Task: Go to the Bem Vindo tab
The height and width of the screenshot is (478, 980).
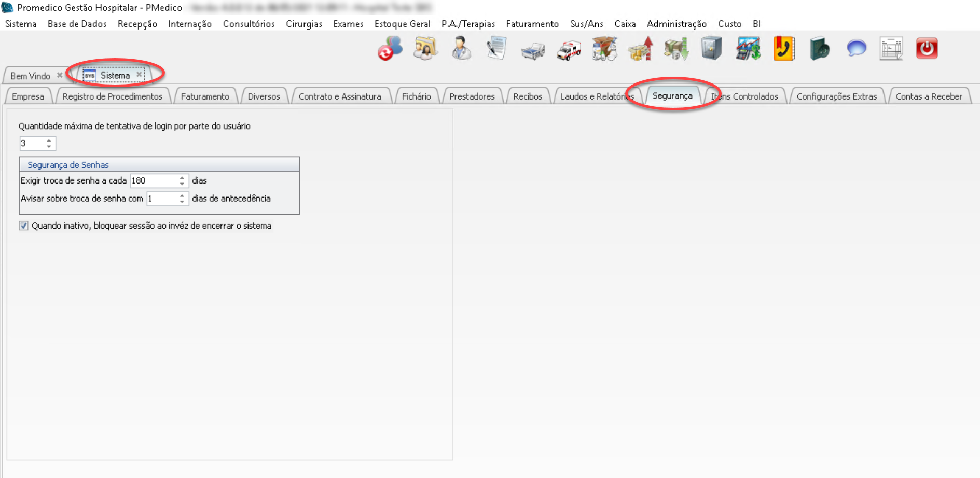Action: 30,76
